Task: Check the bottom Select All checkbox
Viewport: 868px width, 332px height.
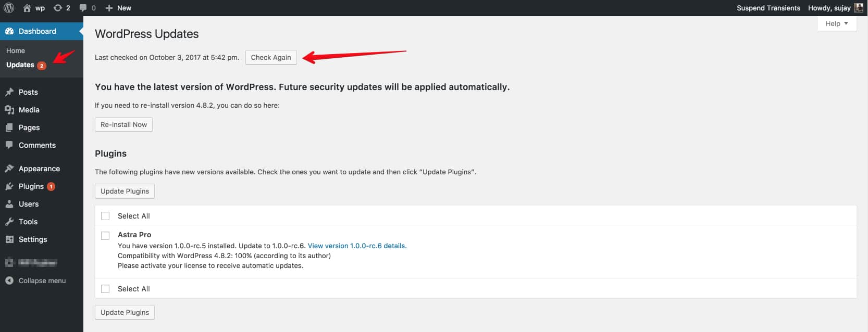Action: click(x=105, y=289)
